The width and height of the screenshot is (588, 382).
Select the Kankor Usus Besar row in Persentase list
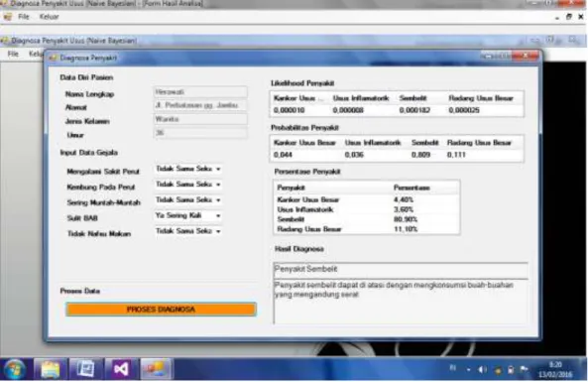coord(366,199)
